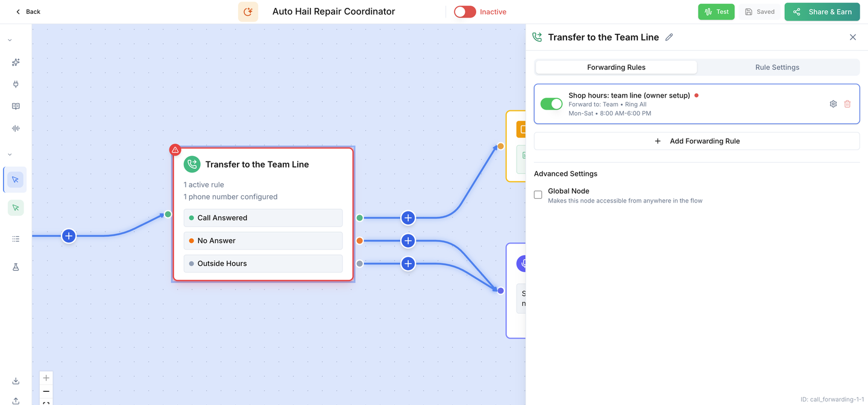Switch to the Rule Settings tab
The width and height of the screenshot is (868, 405).
point(778,67)
